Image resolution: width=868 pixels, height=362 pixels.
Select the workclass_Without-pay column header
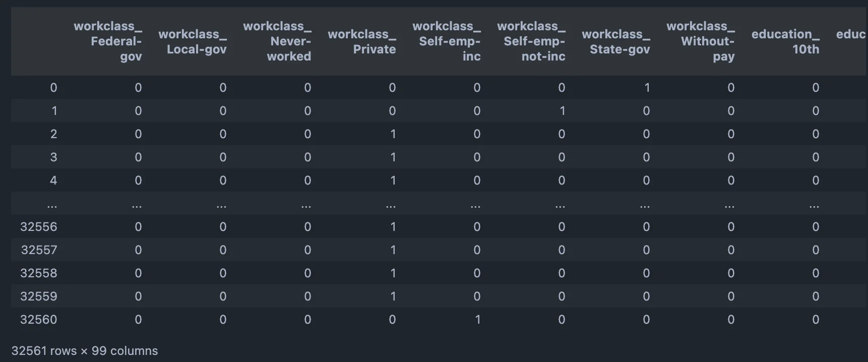701,41
